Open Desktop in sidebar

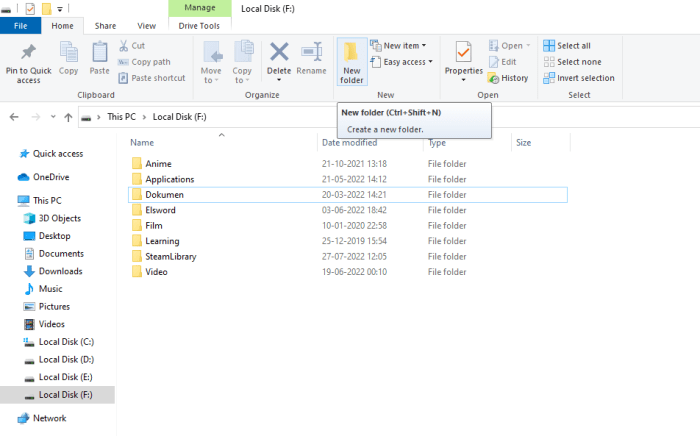tap(47, 236)
